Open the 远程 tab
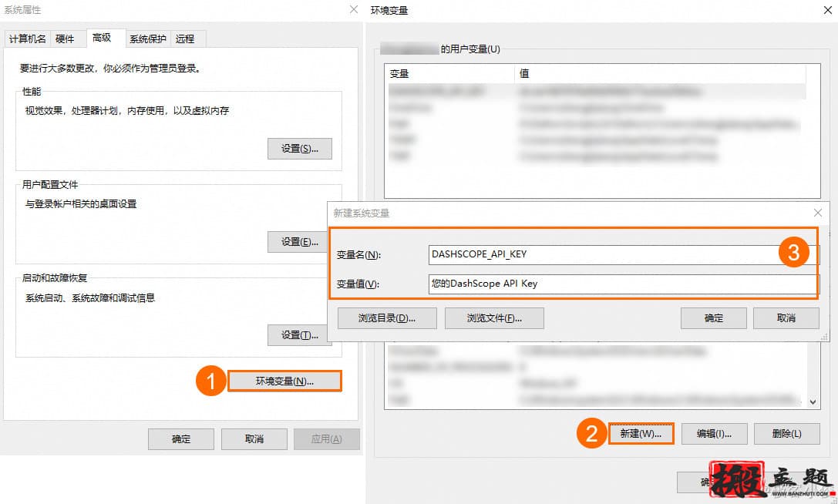The image size is (838, 504). tap(185, 39)
